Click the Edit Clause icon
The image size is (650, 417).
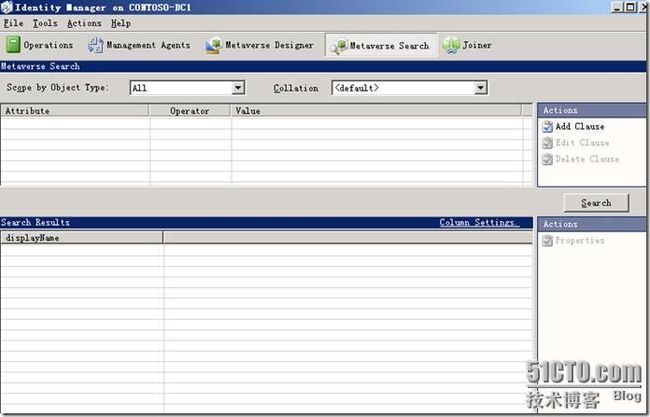pyautogui.click(x=547, y=143)
